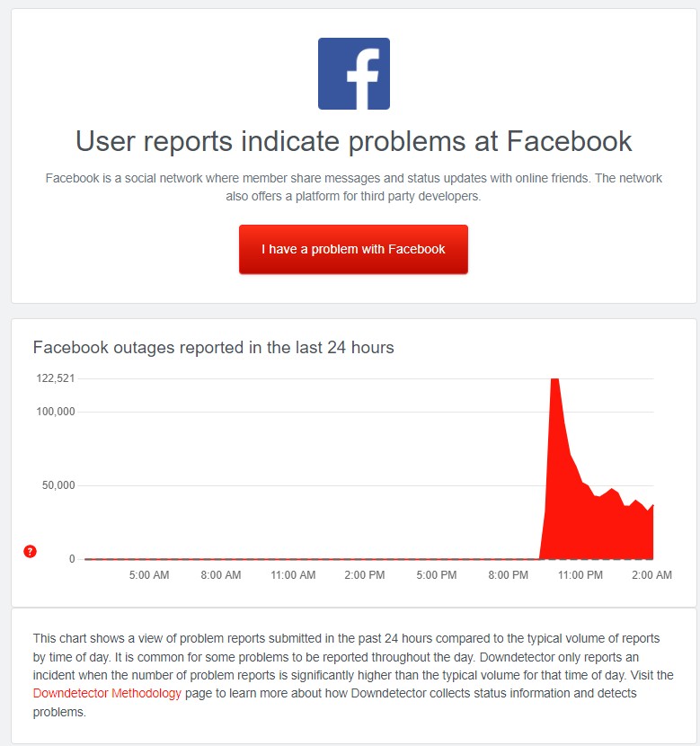
Task: Select the 11:00 PM label on chart axis
Action: pyautogui.click(x=580, y=574)
